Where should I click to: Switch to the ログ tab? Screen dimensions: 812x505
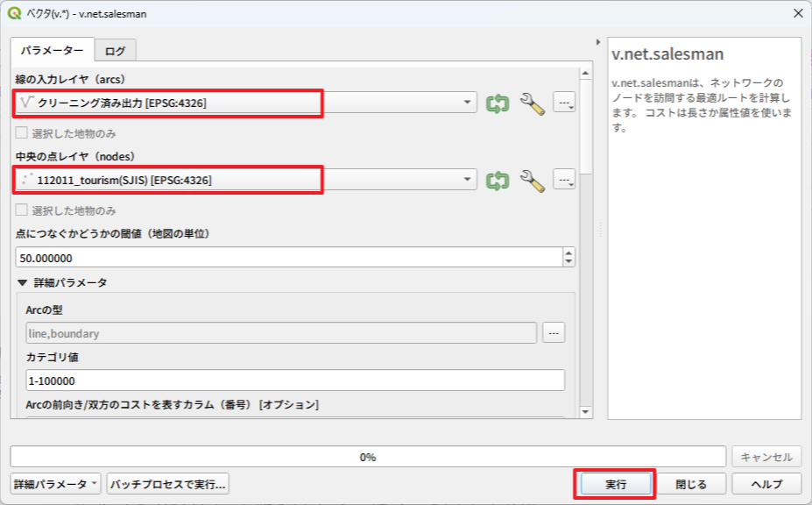115,51
